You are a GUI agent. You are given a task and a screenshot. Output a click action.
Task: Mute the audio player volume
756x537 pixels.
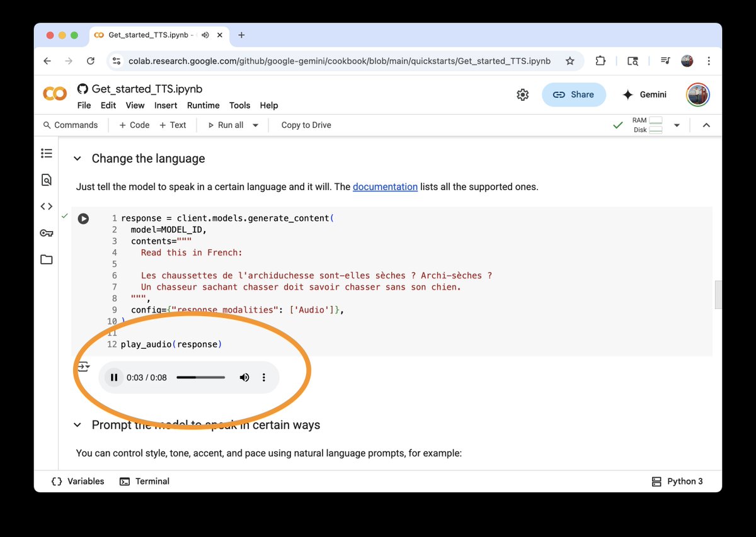coord(244,378)
